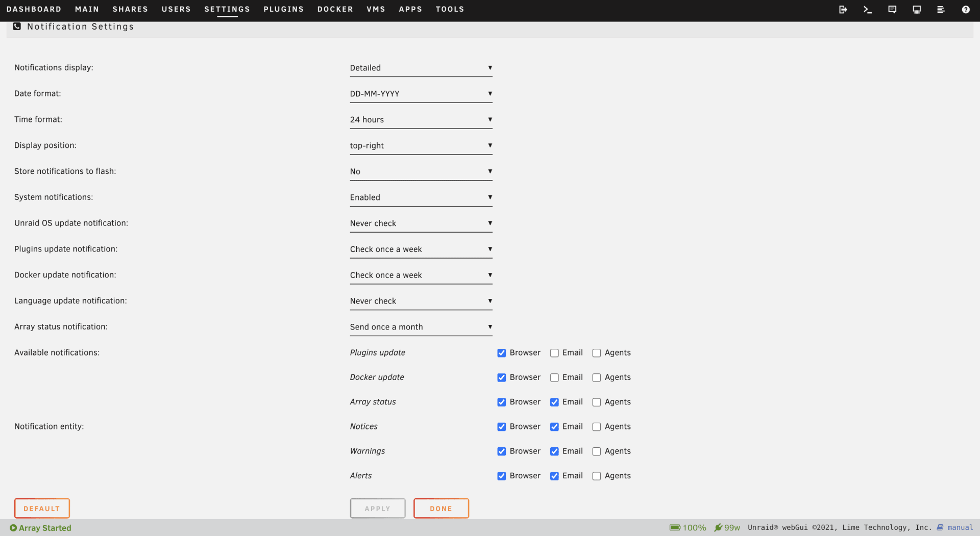Uncheck Email for Warnings
The image size is (980, 536).
click(x=554, y=451)
